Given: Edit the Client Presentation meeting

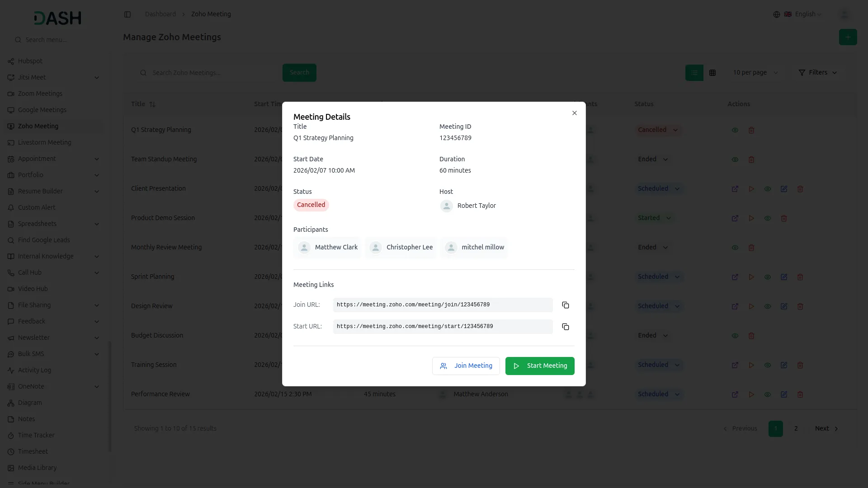Looking at the screenshot, I should (x=784, y=189).
